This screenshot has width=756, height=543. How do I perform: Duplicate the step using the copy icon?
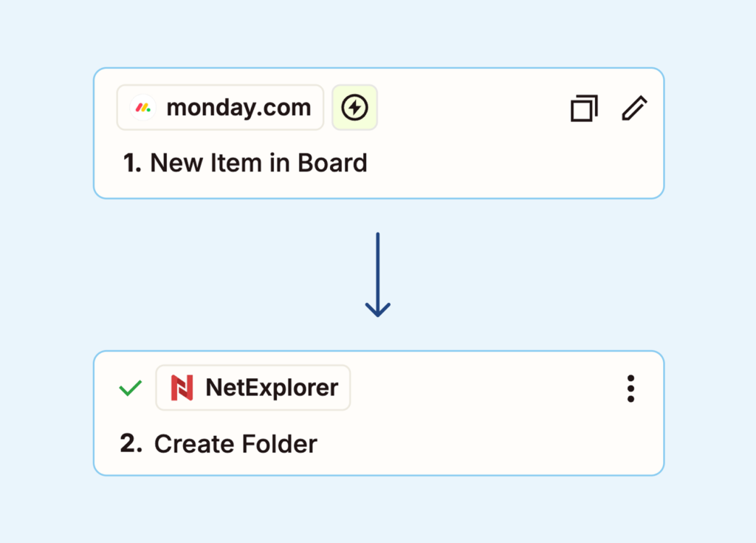(x=583, y=108)
